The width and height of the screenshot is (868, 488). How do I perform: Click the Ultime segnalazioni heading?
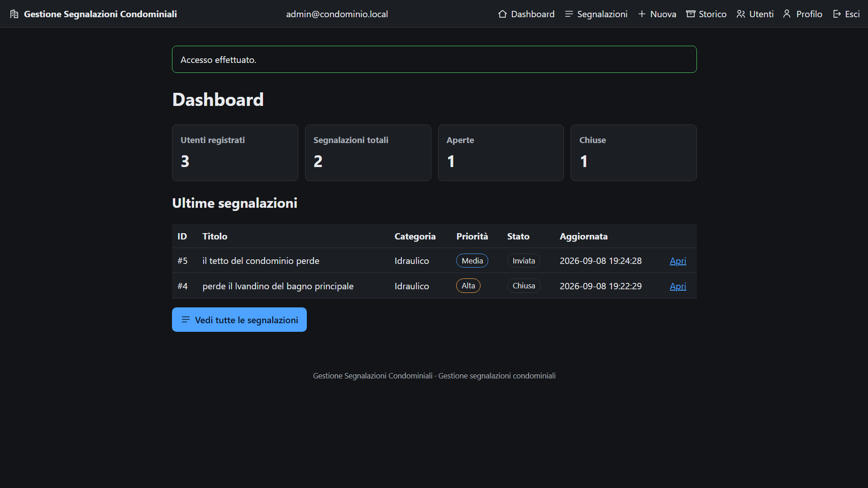(x=234, y=203)
